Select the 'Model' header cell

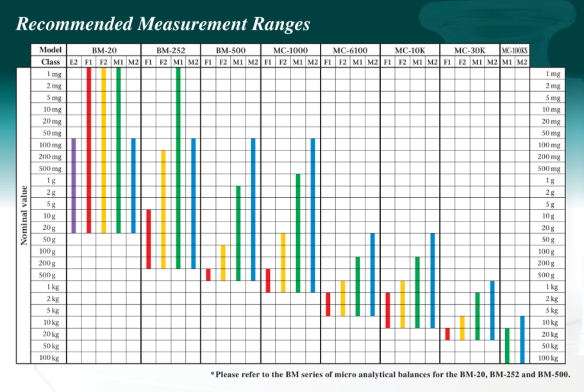click(x=50, y=50)
